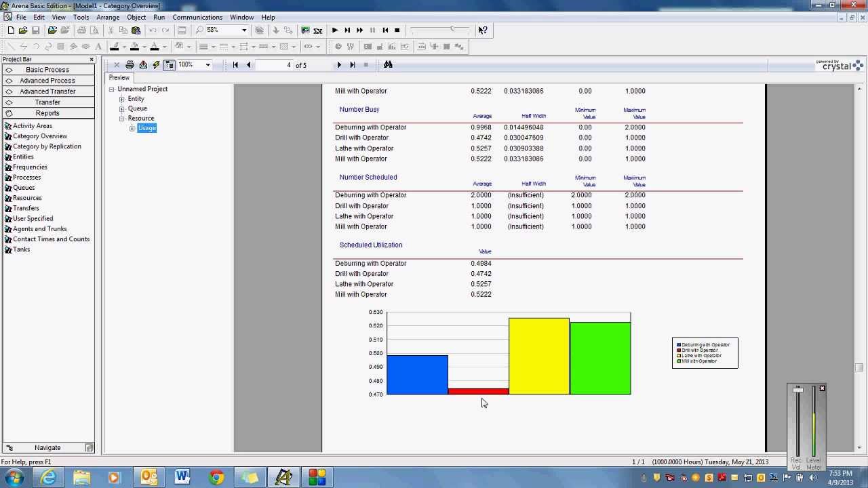Image resolution: width=868 pixels, height=488 pixels.
Task: Open the Communications menu
Action: pos(197,17)
